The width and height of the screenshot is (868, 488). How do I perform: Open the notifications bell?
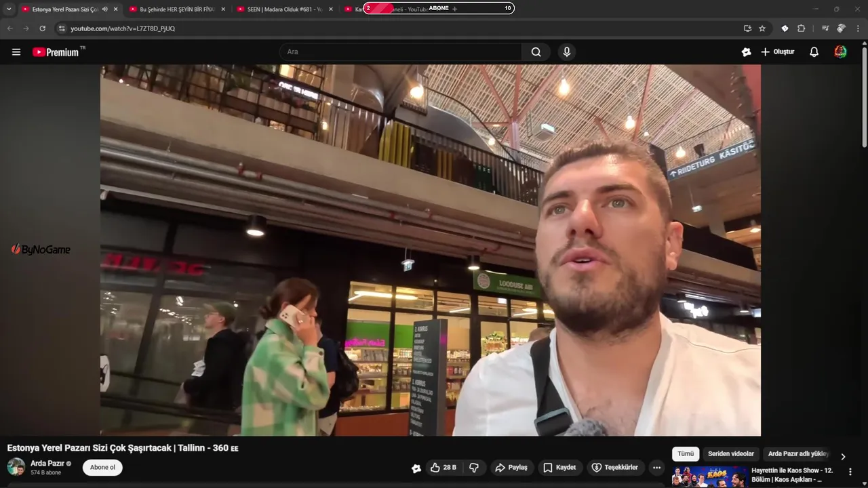[x=814, y=52]
